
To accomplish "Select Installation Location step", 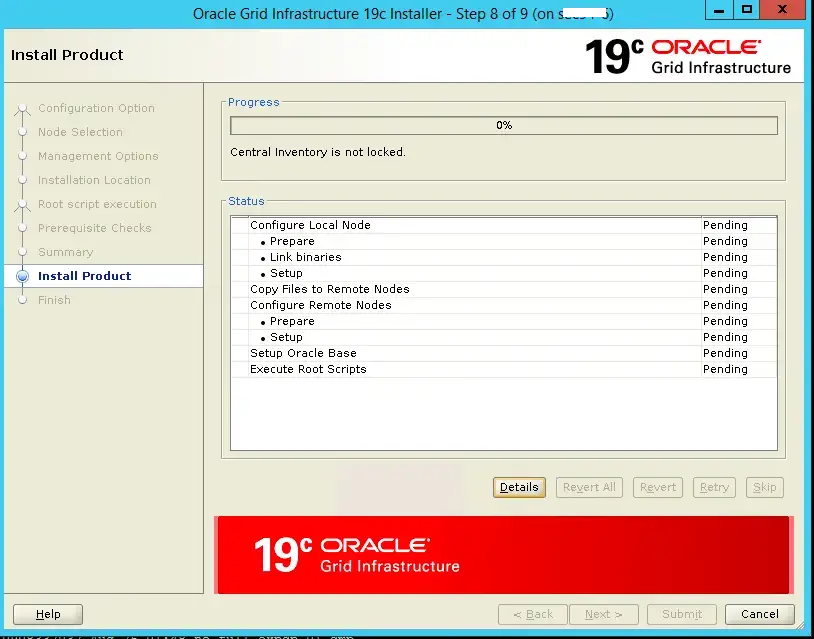I will click(94, 180).
